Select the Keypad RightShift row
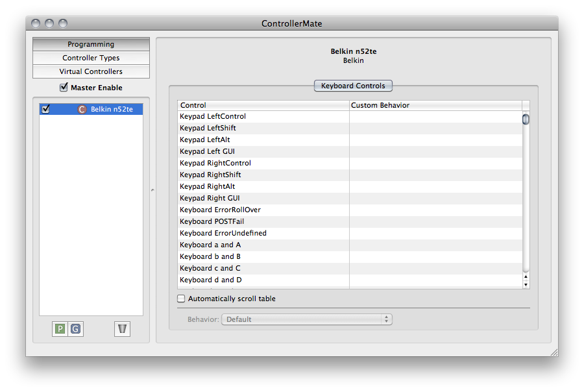Image resolution: width=584 pixels, height=392 pixels. 350,175
